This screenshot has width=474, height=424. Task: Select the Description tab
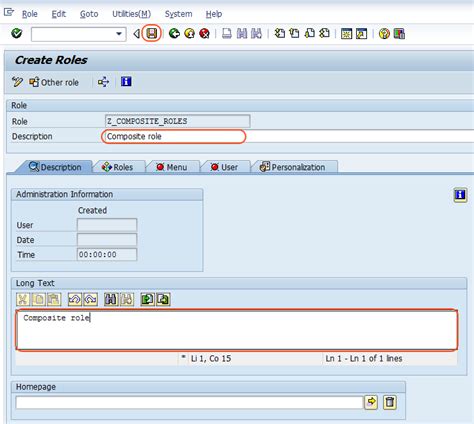tap(55, 167)
